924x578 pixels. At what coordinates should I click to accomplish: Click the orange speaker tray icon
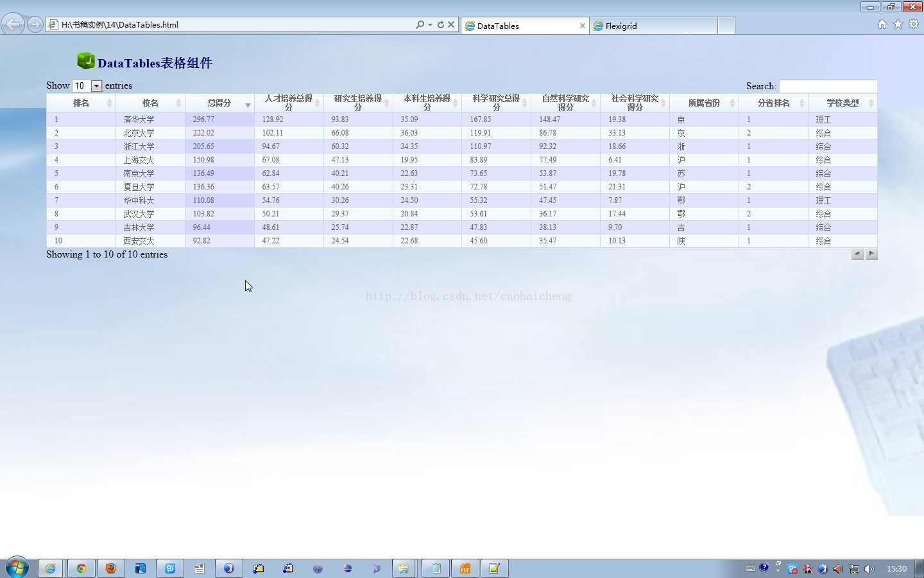[838, 569]
